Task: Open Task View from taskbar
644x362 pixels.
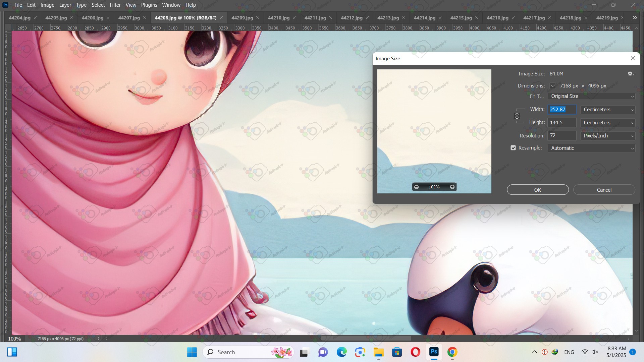Action: point(304,352)
